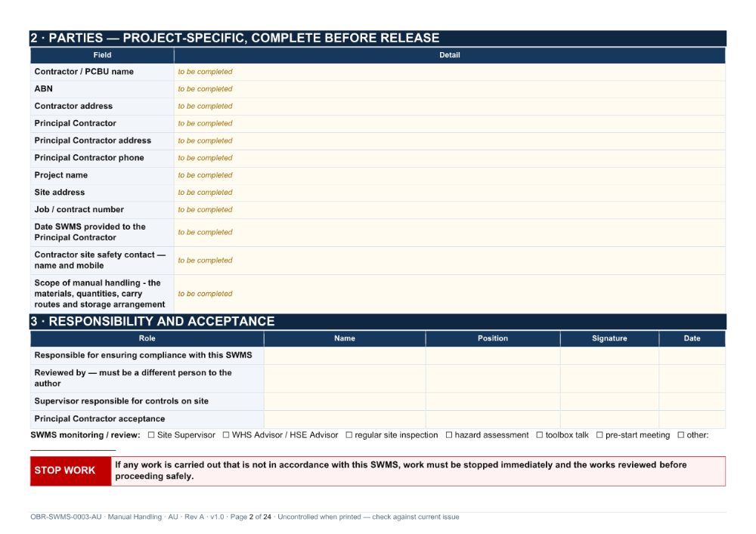
Task: Check the hazard assessment box
Action: coord(449,435)
